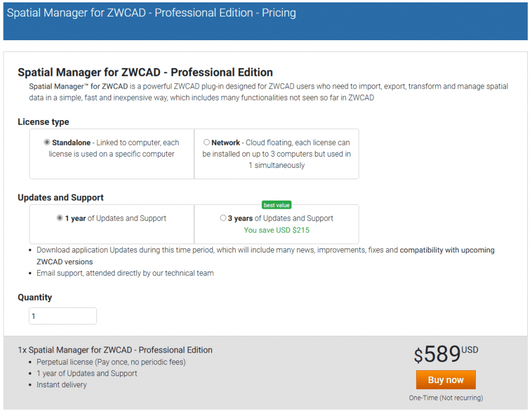Click the You save USD $215 text
532x411 pixels.
coord(276,229)
